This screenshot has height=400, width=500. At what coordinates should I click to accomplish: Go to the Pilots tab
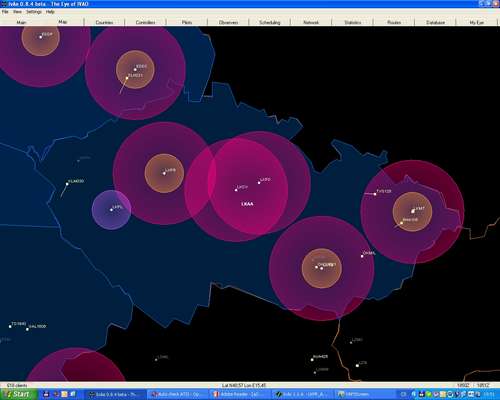tap(187, 22)
